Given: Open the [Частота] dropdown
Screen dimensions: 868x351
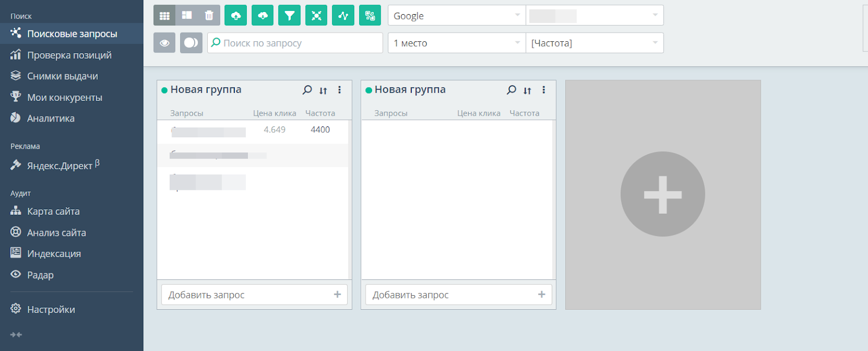Looking at the screenshot, I should click(x=594, y=43).
